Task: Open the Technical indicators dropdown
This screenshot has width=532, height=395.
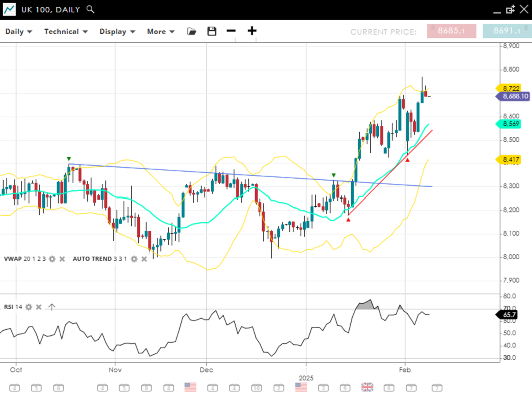Action: click(x=66, y=31)
